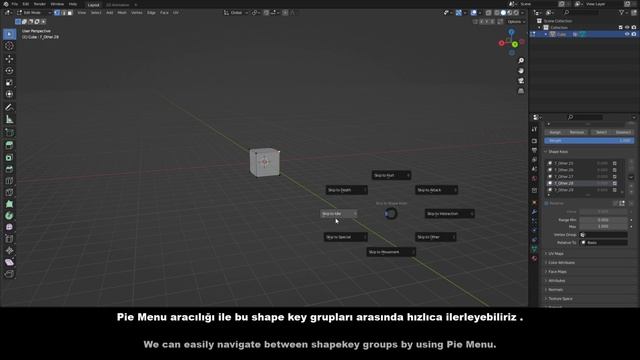This screenshot has height=360, width=640.
Task: Click the shape key Range Min field
Action: [603, 220]
